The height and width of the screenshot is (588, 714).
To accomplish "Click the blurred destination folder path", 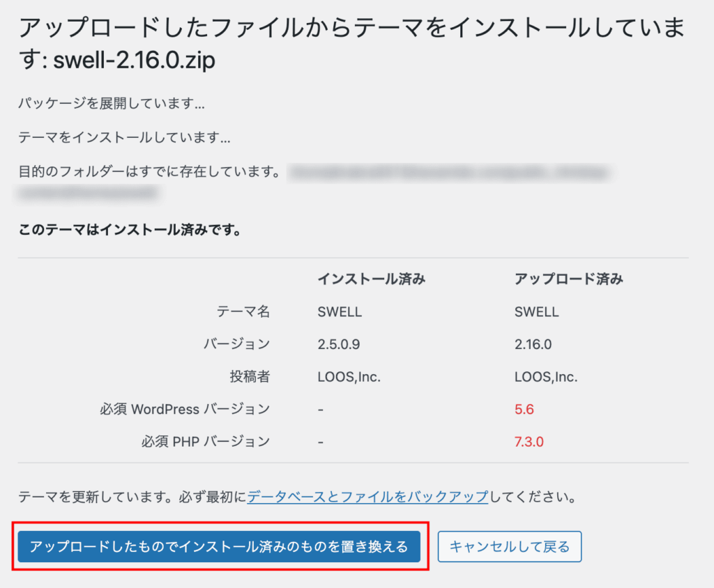I will click(x=446, y=173).
